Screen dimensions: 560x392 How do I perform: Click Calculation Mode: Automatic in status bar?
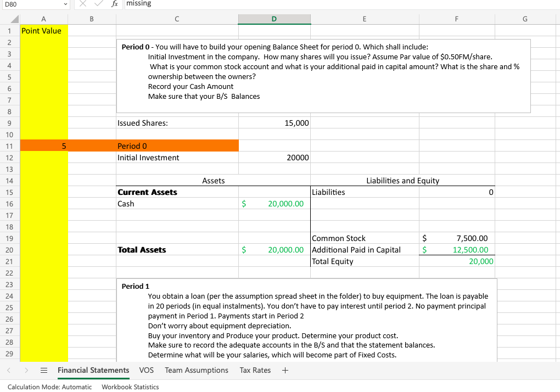click(x=49, y=387)
